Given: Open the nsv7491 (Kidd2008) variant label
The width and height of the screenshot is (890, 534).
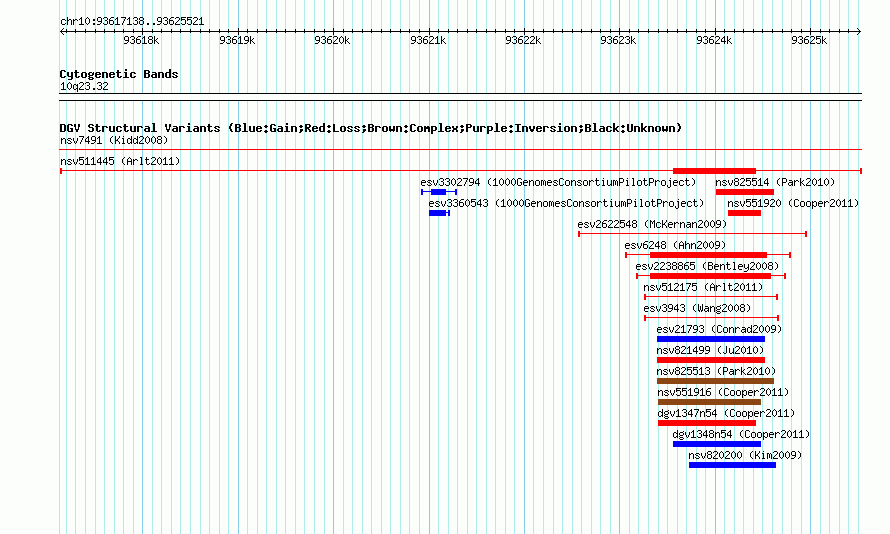Looking at the screenshot, I should coord(114,140).
